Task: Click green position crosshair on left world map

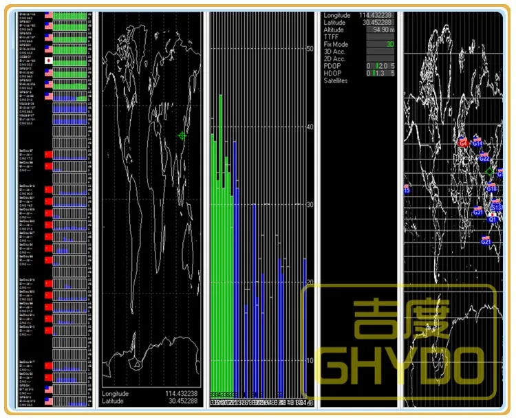Action: click(182, 135)
